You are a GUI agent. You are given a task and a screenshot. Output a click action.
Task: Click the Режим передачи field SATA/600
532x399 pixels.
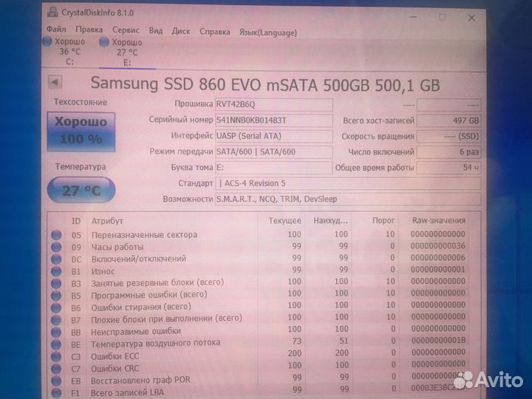(274, 151)
